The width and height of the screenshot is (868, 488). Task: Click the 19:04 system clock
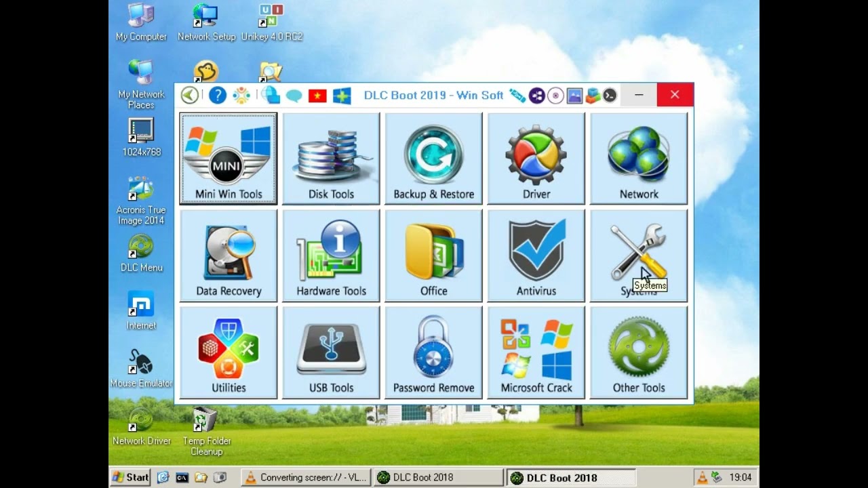[x=741, y=477]
